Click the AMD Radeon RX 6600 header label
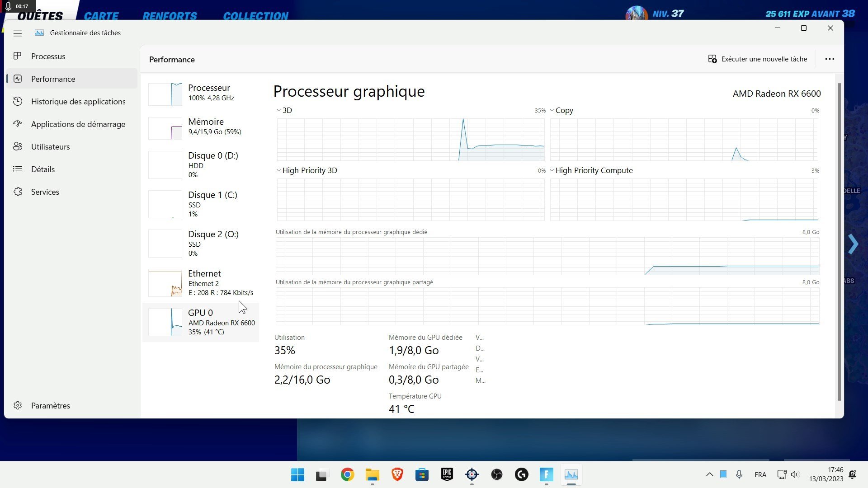 coord(777,94)
